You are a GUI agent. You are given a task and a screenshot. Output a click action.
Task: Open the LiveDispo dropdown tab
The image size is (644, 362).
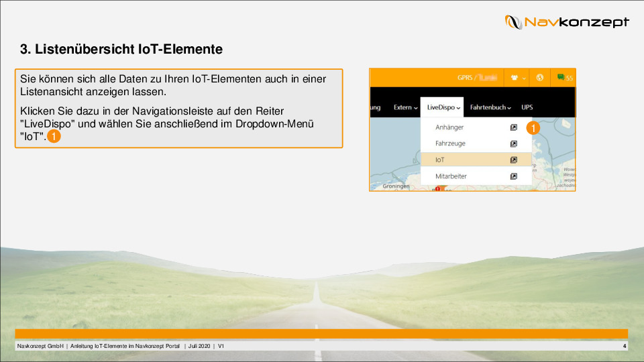click(x=442, y=107)
